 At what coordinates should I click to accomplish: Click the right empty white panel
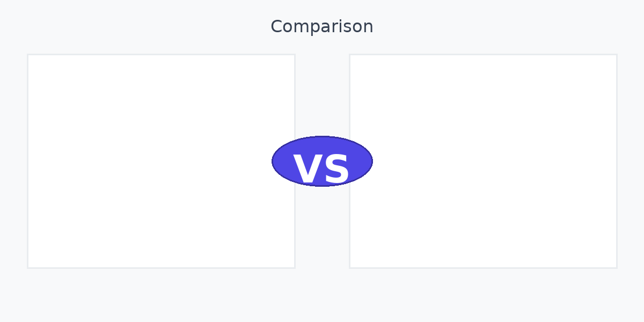click(494, 161)
